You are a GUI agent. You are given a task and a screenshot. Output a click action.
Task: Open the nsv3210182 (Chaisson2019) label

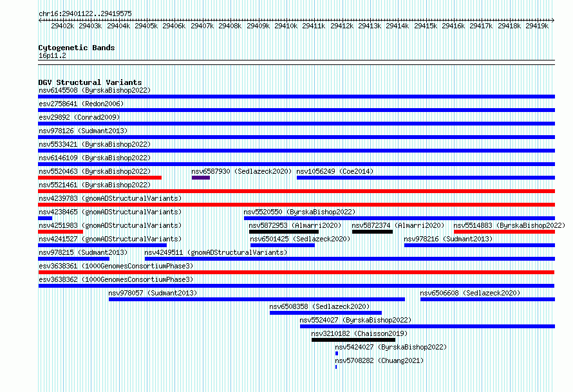tap(359, 333)
